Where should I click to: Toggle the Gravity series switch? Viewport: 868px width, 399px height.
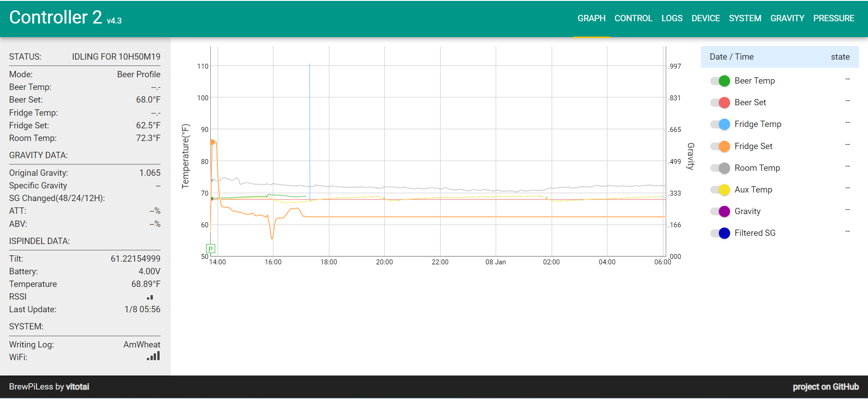720,211
